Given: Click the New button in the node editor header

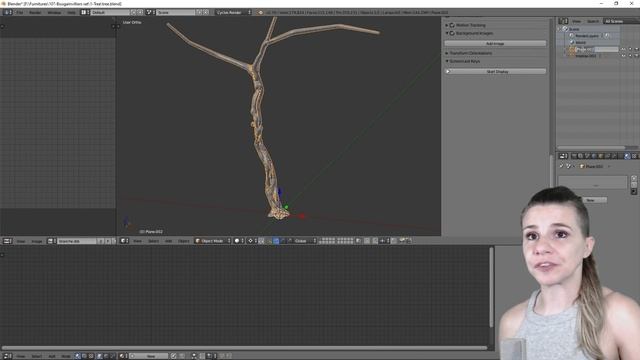Looking at the screenshot, I should click(x=149, y=356).
